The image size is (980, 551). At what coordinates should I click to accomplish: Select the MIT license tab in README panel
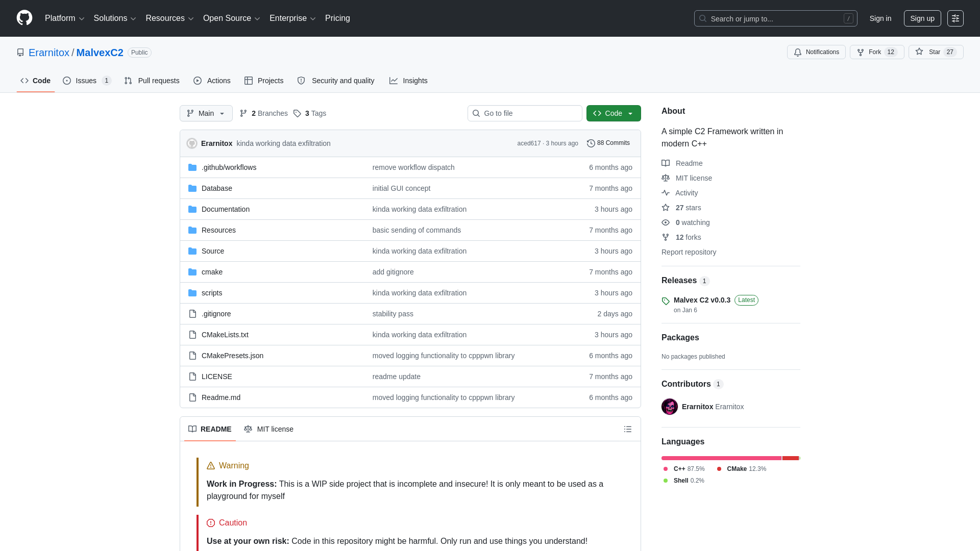click(269, 429)
